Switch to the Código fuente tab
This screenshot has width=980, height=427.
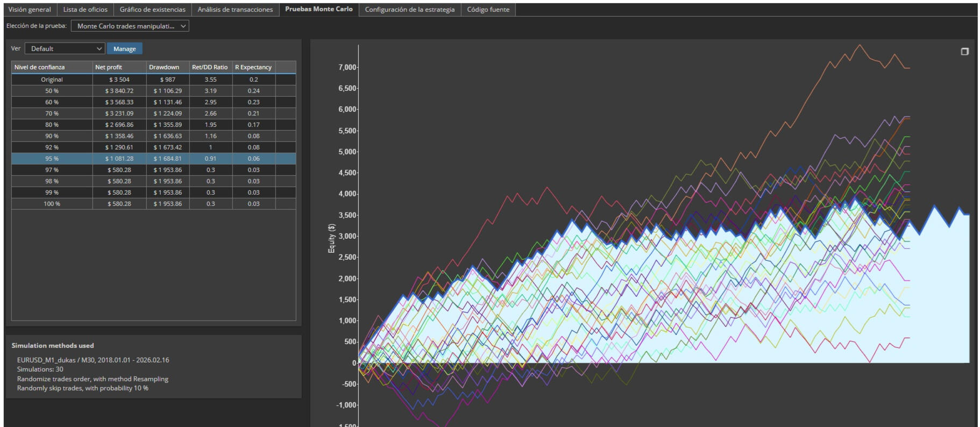488,10
